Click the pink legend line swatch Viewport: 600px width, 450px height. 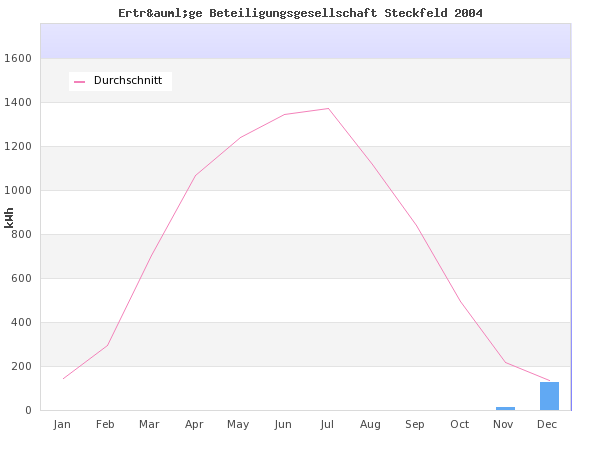tap(80, 81)
